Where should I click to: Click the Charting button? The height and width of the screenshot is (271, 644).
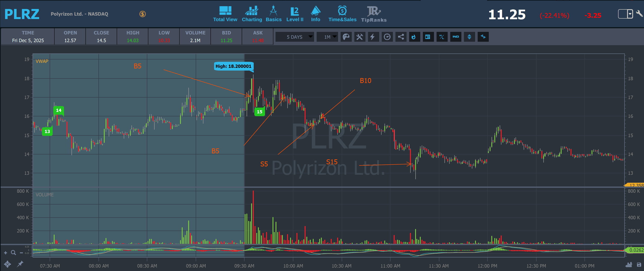252,14
